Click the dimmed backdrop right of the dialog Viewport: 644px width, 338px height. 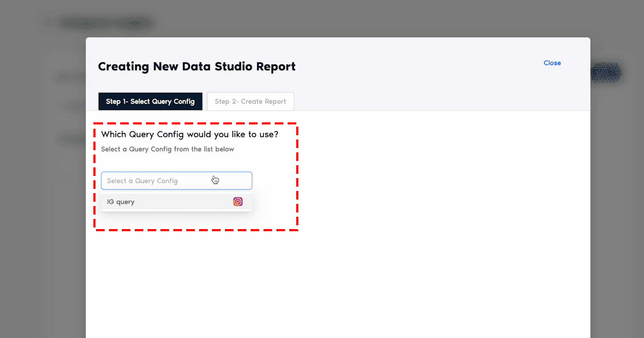point(617,215)
